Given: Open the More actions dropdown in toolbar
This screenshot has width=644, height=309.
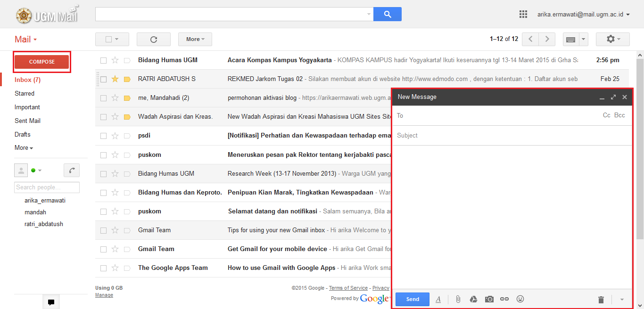Looking at the screenshot, I should (195, 39).
